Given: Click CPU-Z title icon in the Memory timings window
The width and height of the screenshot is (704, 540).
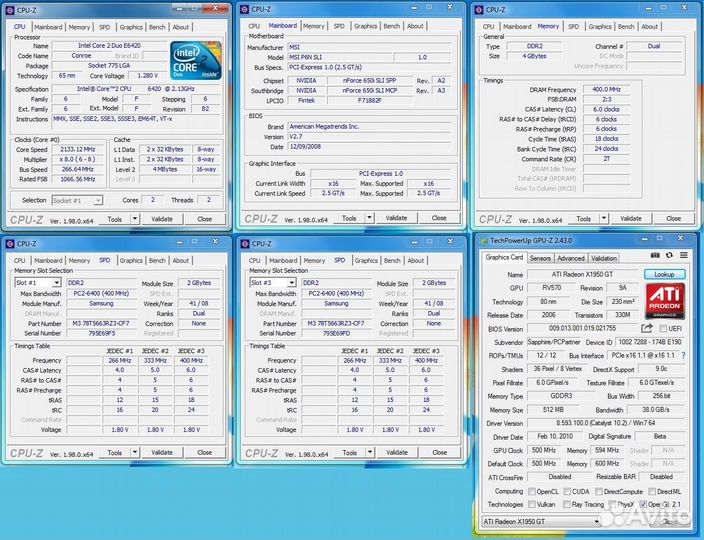Looking at the screenshot, I should [x=479, y=9].
